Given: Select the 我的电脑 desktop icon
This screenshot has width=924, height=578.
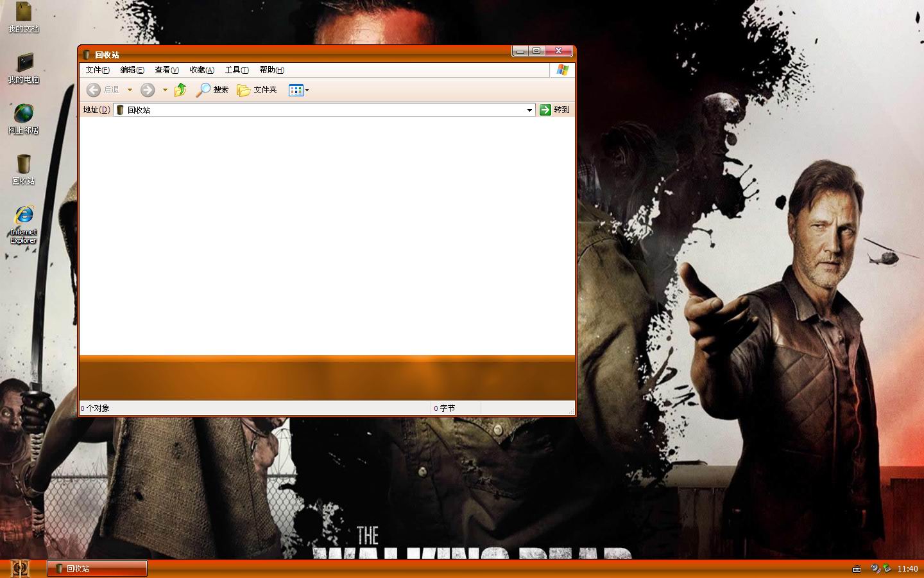Looking at the screenshot, I should click(x=23, y=68).
